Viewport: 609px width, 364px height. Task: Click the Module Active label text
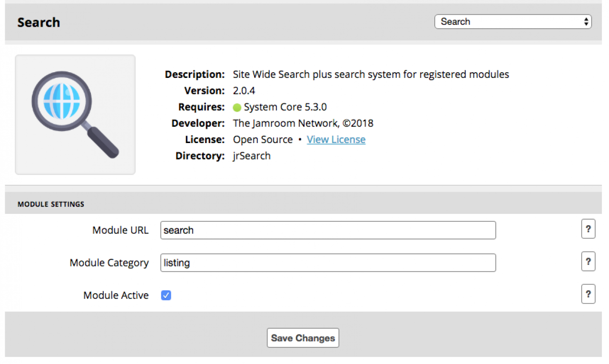tap(116, 296)
